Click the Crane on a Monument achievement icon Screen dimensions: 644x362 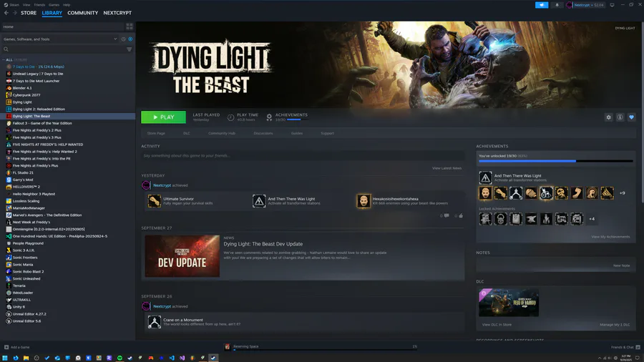click(155, 322)
